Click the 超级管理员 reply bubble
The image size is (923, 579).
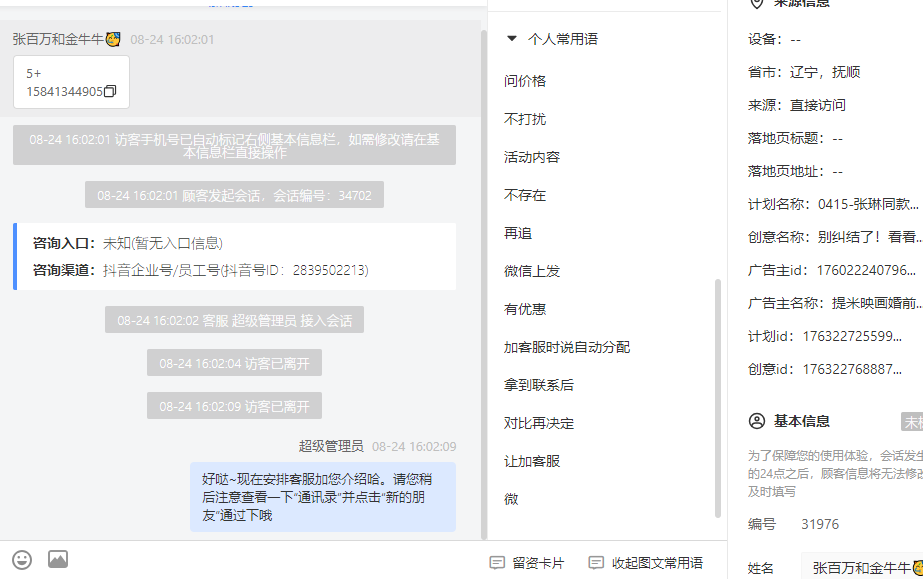(323, 497)
